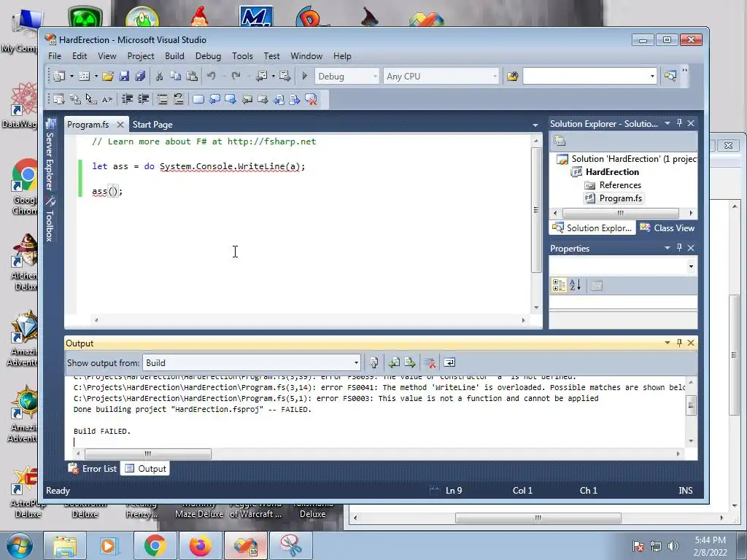747x560 pixels.
Task: Toggle word wrap in Output panel
Action: click(x=449, y=363)
